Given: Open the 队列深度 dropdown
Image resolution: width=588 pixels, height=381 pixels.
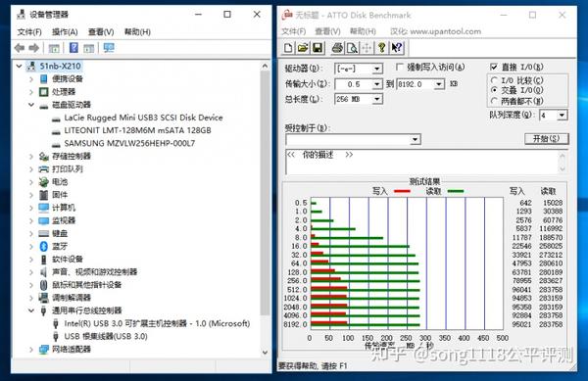Looking at the screenshot, I should (x=562, y=115).
